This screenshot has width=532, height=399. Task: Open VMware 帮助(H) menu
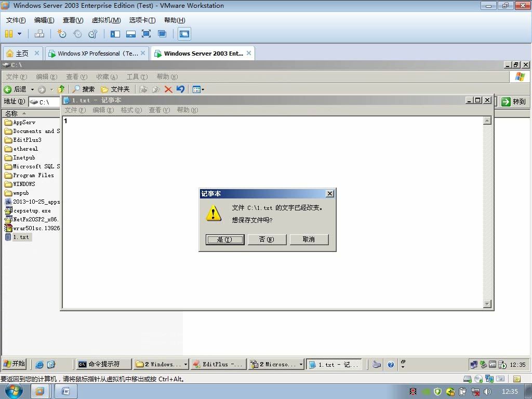[175, 20]
